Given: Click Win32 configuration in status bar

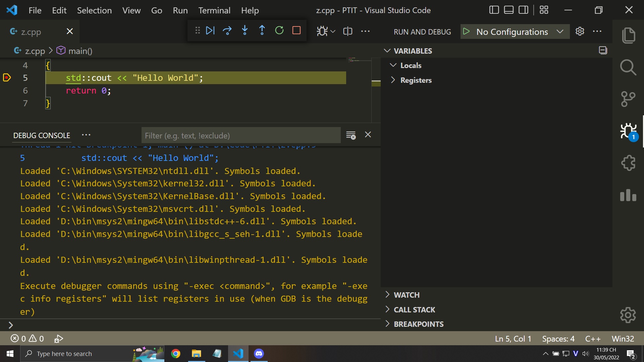Looking at the screenshot, I should click(x=623, y=339).
